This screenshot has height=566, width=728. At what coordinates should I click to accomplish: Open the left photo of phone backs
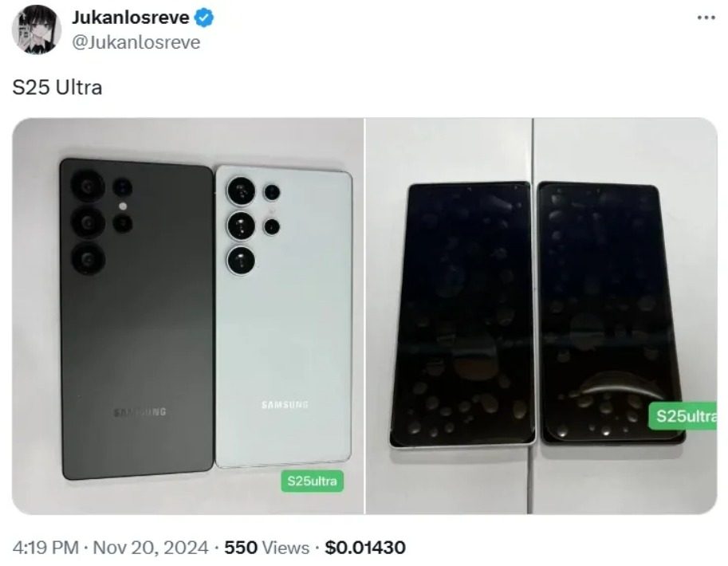click(187, 316)
